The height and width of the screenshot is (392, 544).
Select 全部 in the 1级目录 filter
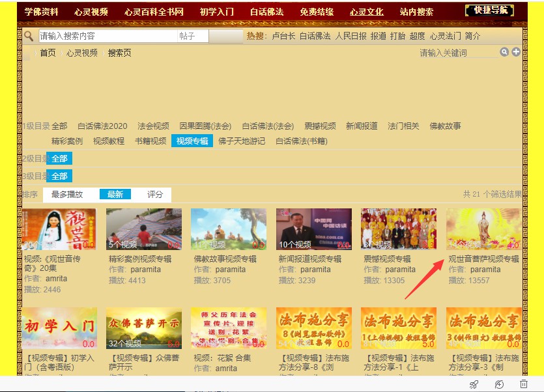tap(59, 126)
